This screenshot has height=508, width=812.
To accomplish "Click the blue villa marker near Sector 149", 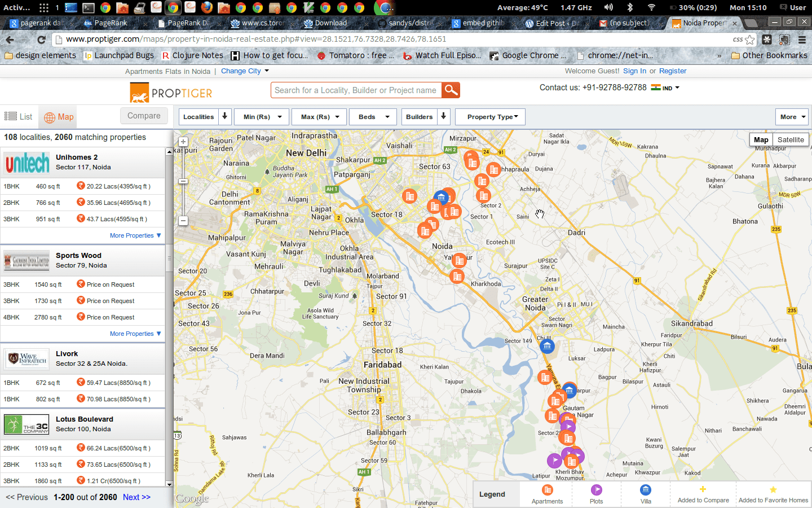I will [x=547, y=347].
